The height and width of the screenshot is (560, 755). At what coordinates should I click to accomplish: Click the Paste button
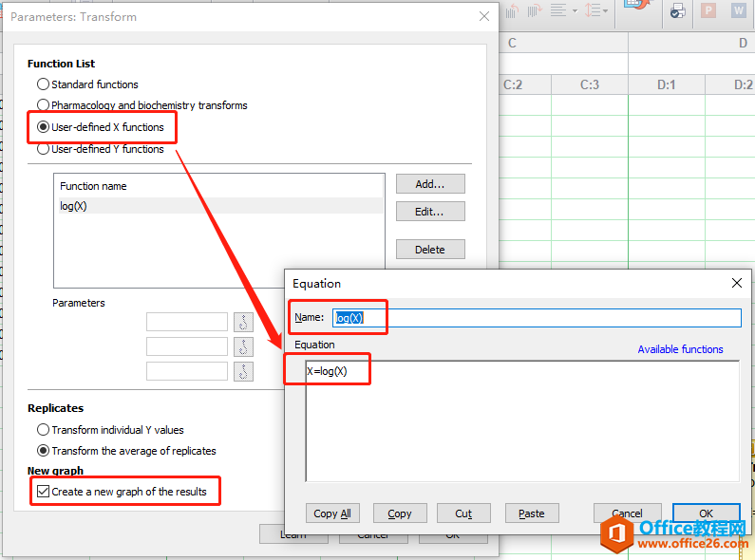(x=532, y=513)
